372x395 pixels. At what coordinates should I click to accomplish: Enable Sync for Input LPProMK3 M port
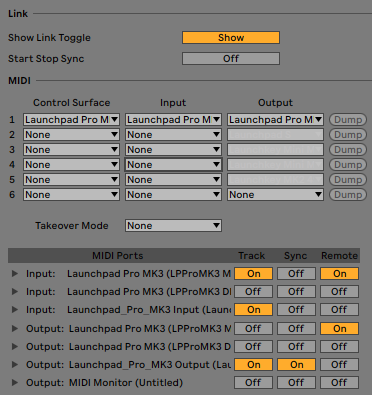point(296,274)
